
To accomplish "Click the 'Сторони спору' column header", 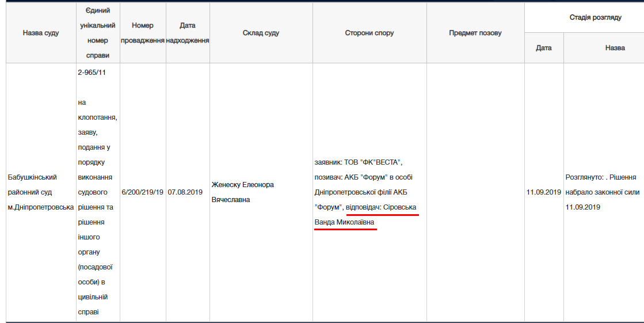I will 369,33.
